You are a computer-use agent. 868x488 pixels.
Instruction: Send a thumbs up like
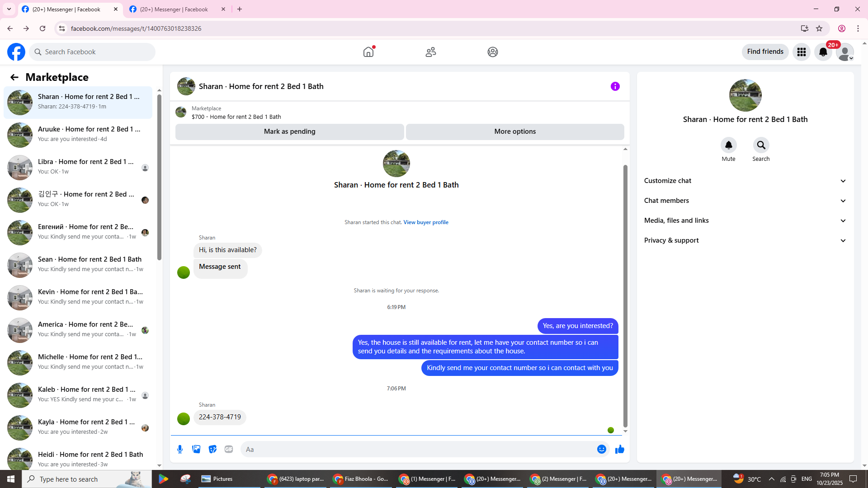point(619,449)
